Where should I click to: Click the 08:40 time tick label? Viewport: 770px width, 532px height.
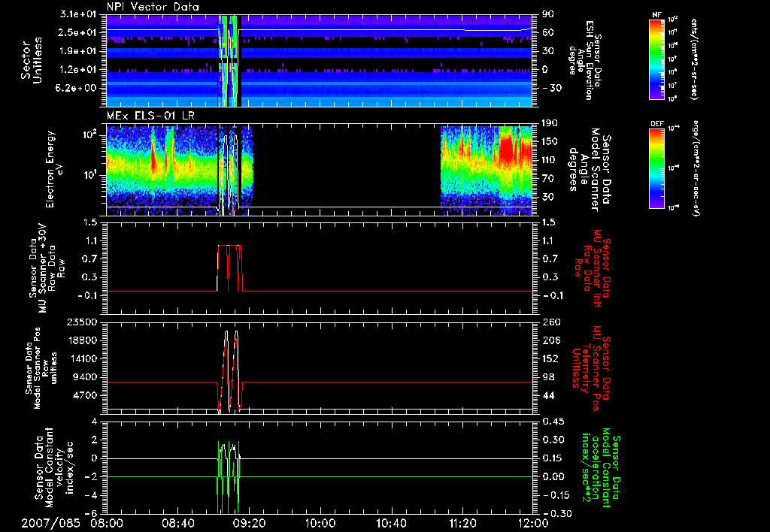(177, 523)
